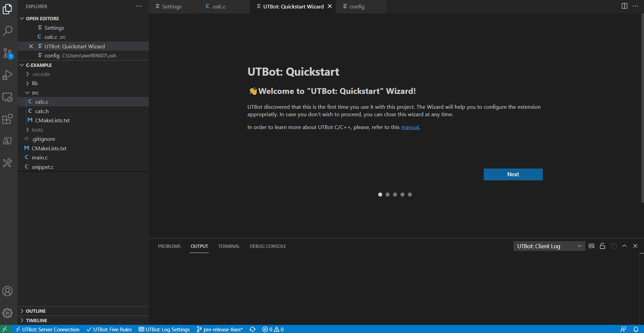644x333 pixels.
Task: Open UTBot: Log Settings status item
Action: [x=164, y=329]
